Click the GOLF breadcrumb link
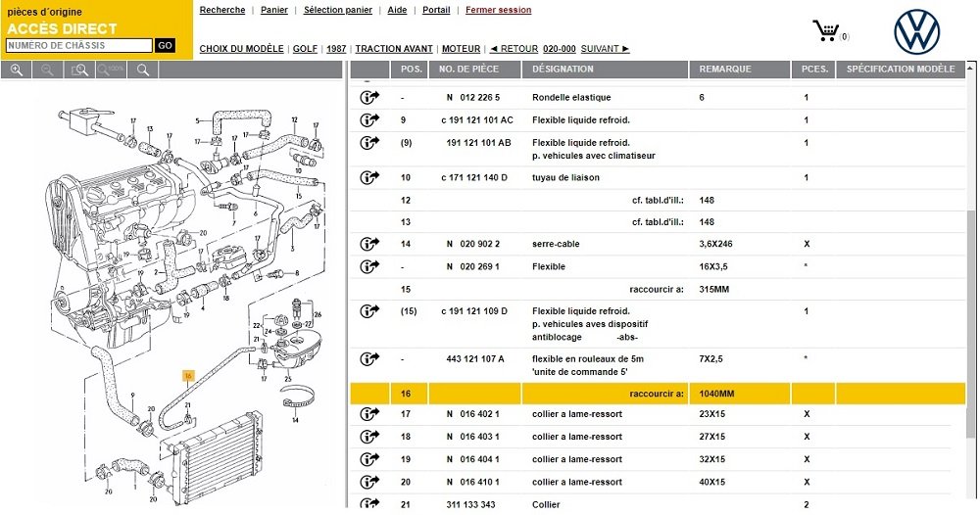Viewport: 980px width, 515px height. [x=305, y=49]
